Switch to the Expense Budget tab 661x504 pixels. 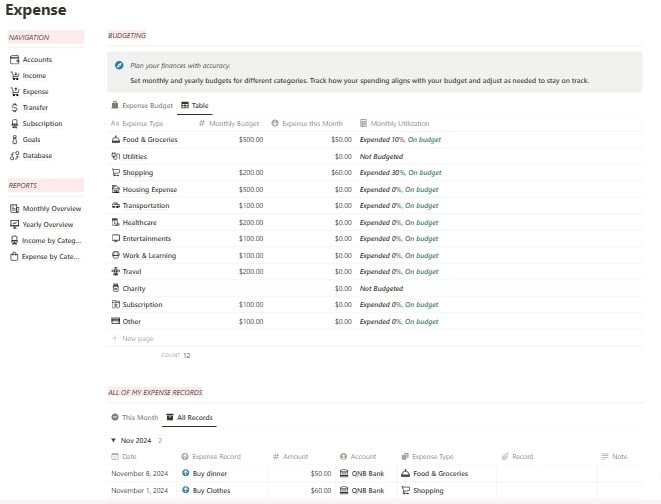tap(142, 105)
